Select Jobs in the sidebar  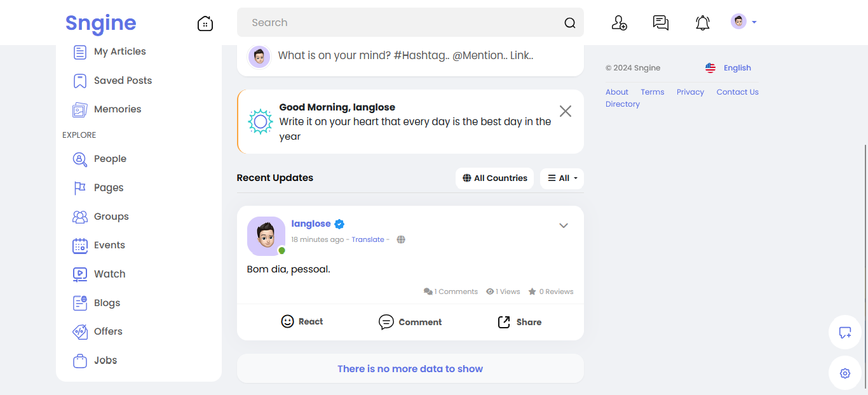click(105, 361)
